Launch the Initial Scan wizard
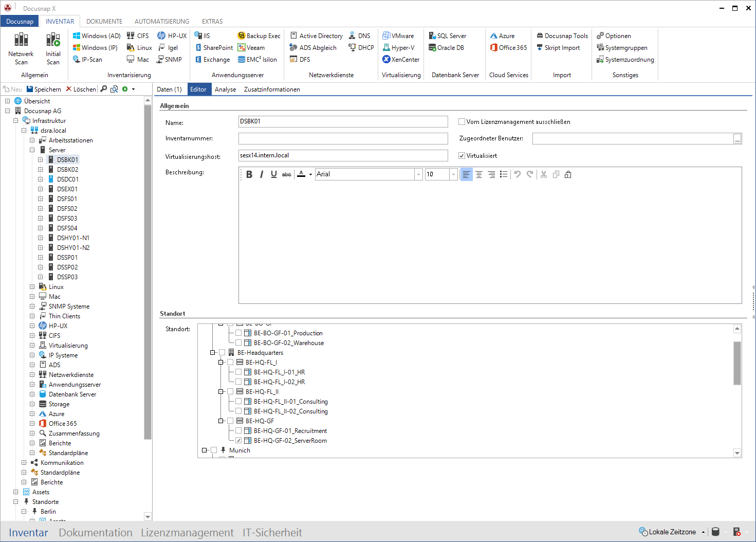 pos(53,48)
